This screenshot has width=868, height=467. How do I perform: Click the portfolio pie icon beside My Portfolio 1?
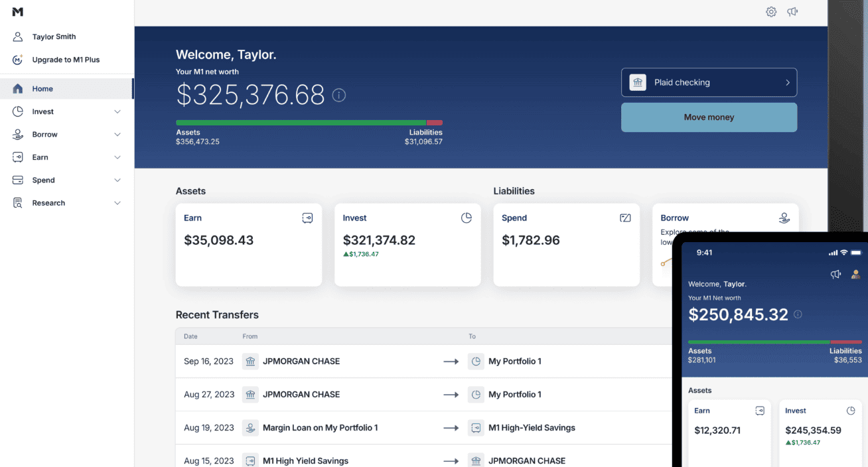(x=476, y=361)
